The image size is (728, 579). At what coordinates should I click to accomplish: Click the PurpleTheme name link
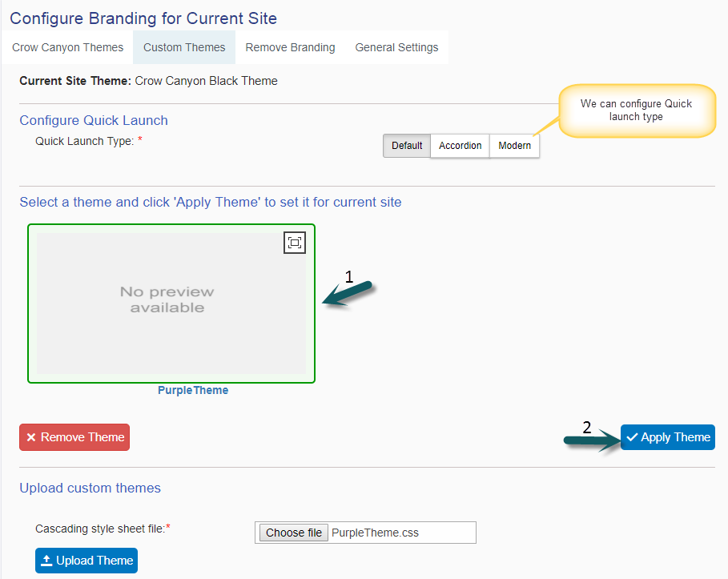(193, 391)
